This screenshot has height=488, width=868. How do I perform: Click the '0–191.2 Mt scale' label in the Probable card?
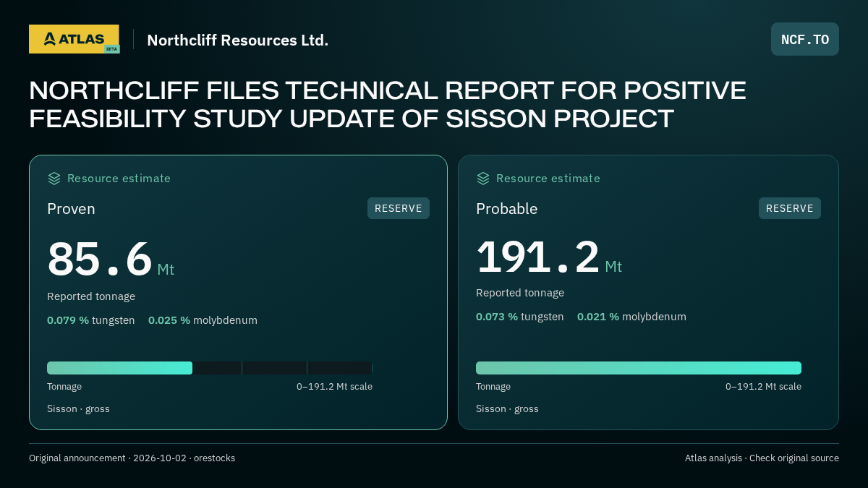763,387
